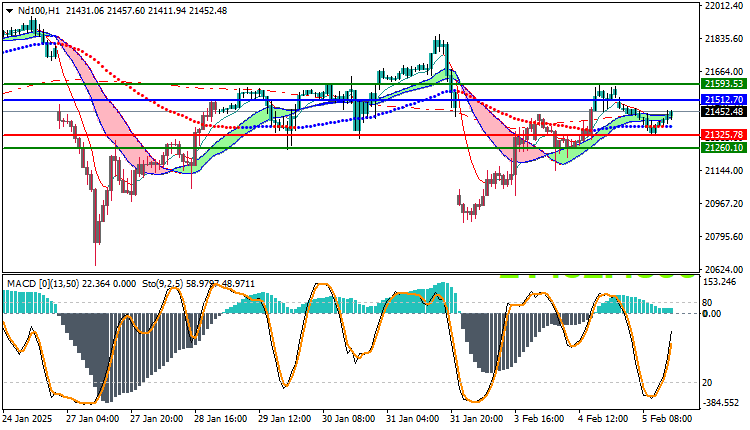Viewport: 750px width, 430px height.
Task: Select the red 21325.78 price level label
Action: point(724,135)
